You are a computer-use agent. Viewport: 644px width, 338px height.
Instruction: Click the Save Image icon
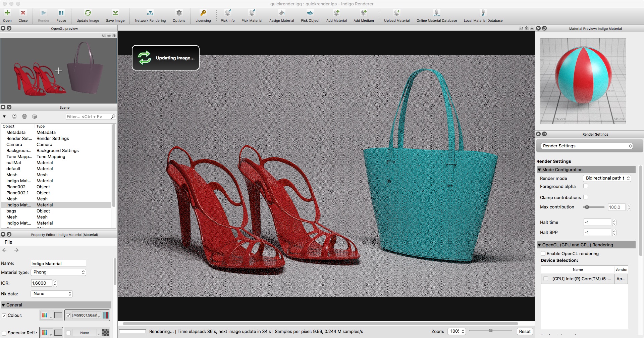tap(115, 13)
